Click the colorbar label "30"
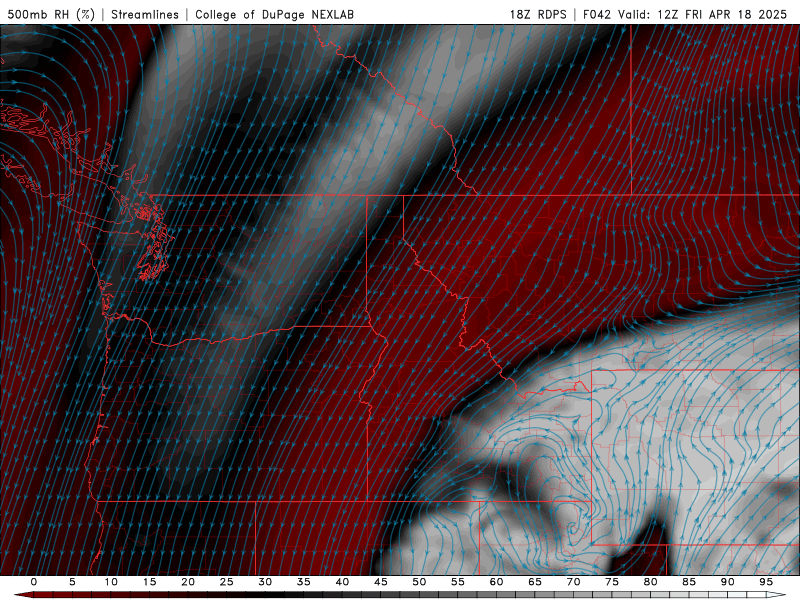The image size is (800, 600). tap(265, 582)
